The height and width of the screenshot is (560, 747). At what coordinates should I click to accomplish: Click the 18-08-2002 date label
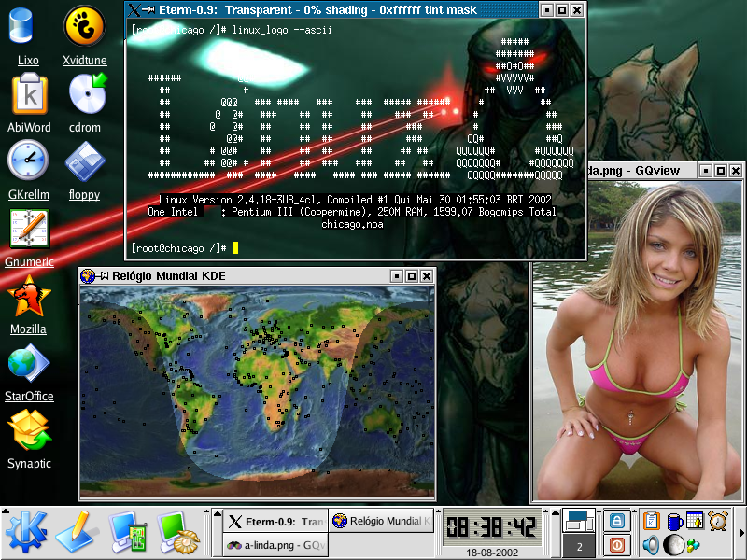(x=492, y=553)
